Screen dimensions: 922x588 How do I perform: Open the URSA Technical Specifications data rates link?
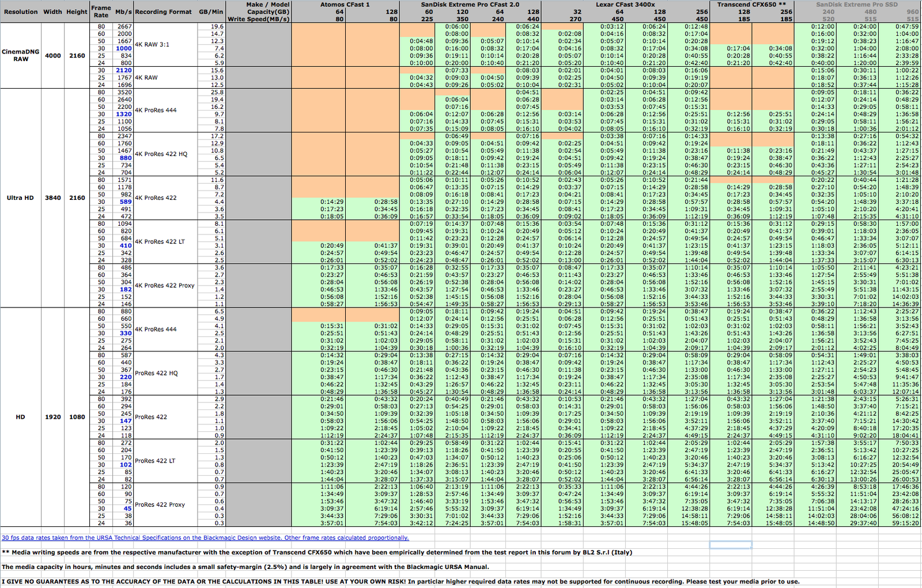pyautogui.click(x=205, y=538)
